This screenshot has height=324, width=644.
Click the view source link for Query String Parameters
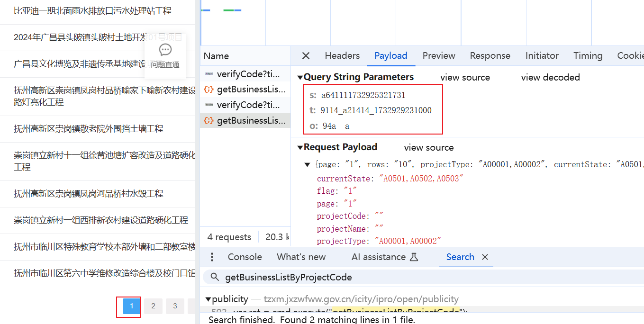click(x=465, y=77)
